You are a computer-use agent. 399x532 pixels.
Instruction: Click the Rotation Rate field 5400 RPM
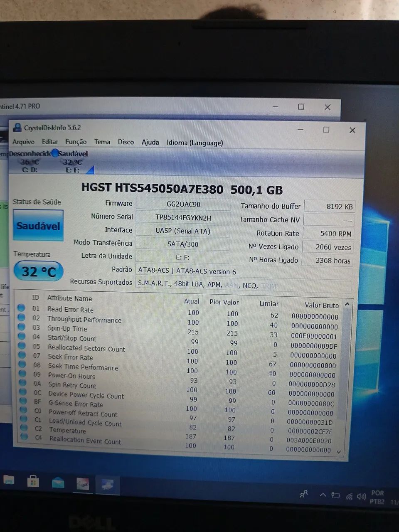click(x=329, y=234)
